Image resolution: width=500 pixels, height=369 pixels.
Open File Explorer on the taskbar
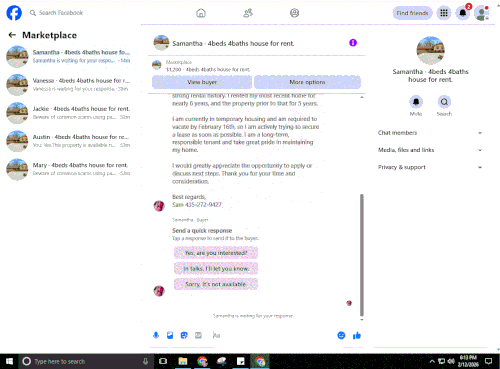[x=183, y=361]
